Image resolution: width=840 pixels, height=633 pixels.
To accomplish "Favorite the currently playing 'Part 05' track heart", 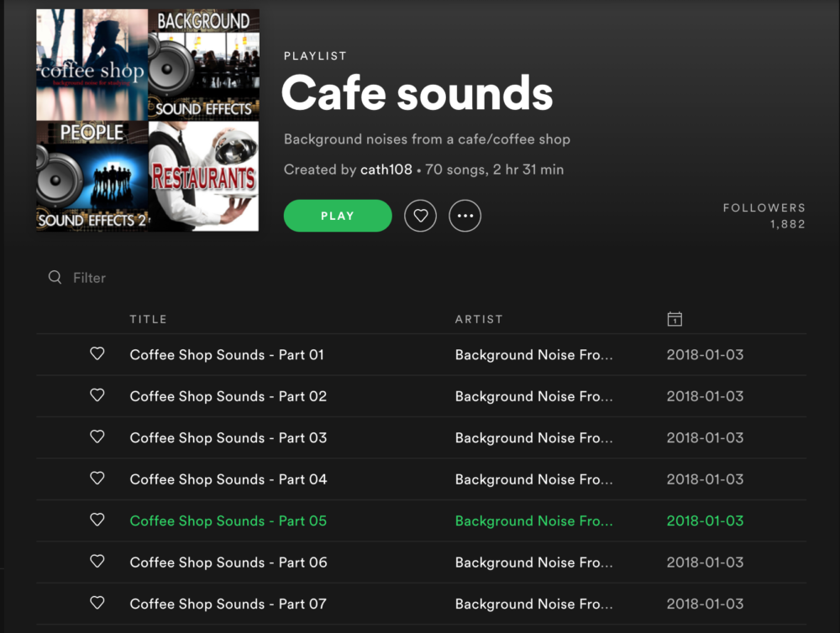I will tap(97, 521).
